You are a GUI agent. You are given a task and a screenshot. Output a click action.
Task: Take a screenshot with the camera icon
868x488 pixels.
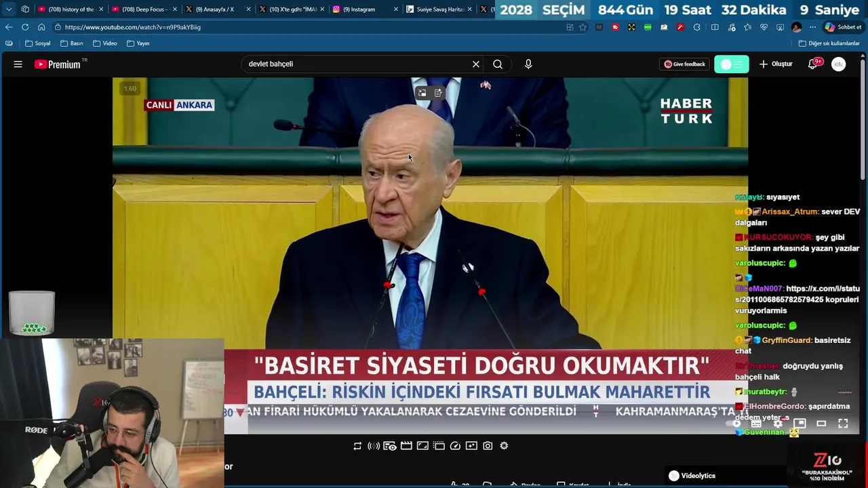click(488, 446)
